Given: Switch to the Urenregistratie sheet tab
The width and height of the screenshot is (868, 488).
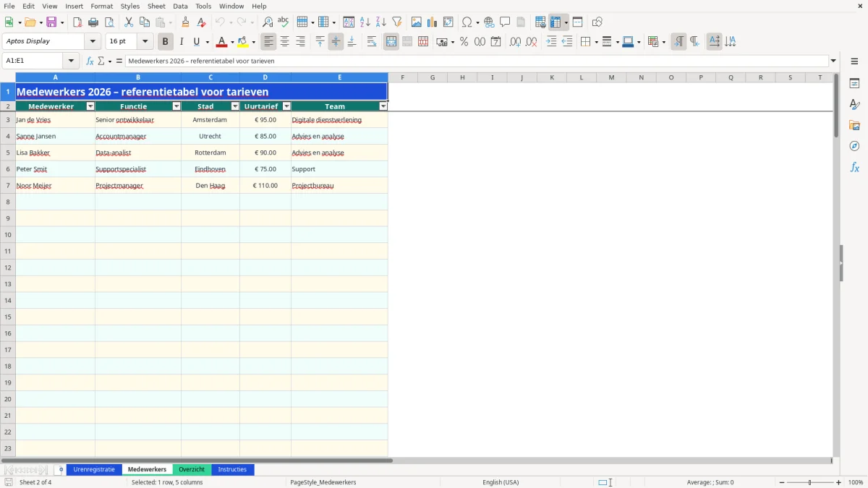Looking at the screenshot, I should pos(94,470).
